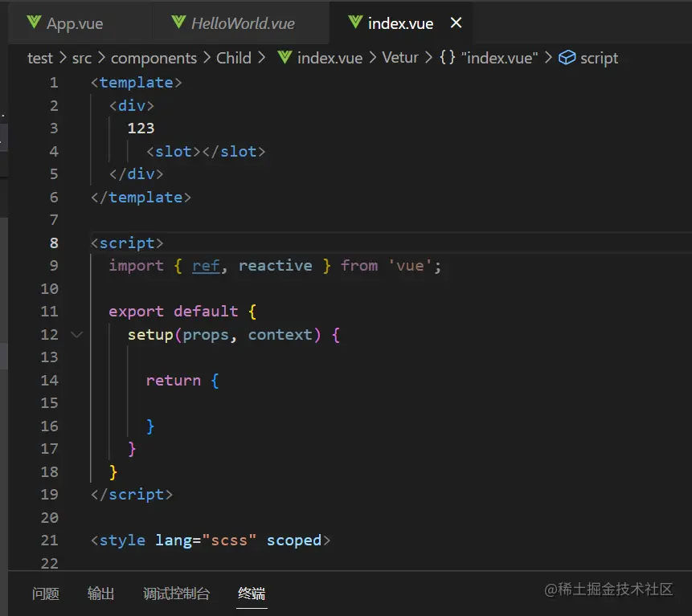Click the 'src' breadcrumb segment
This screenshot has width=692, height=616.
tap(81, 58)
